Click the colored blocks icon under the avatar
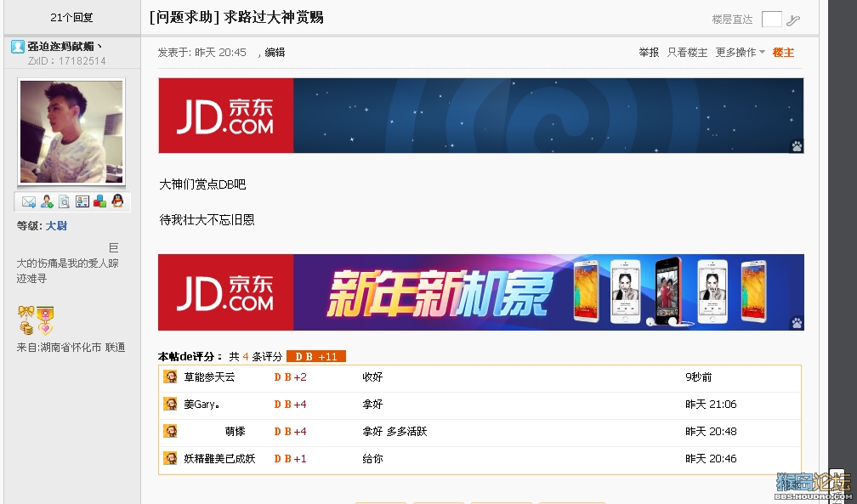The image size is (857, 504). coord(100,201)
